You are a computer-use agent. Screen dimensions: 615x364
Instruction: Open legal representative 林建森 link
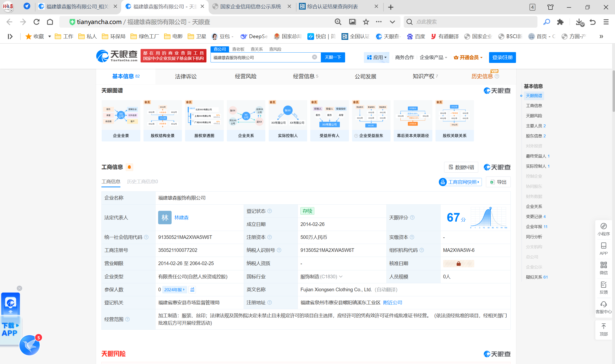point(181,218)
